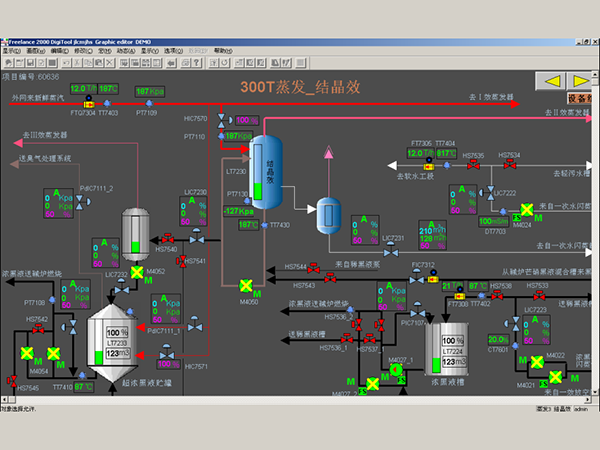Click the heat exchanger vessel icon

[328, 214]
